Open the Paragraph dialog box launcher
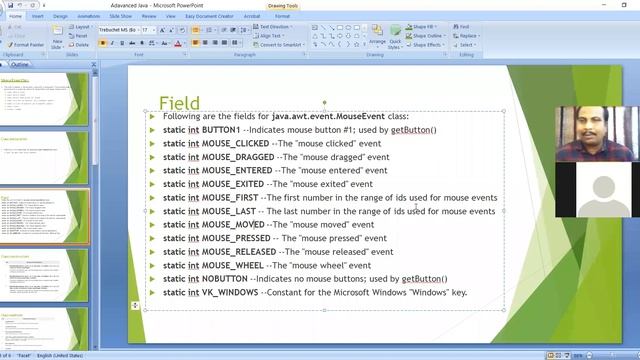 pos(304,54)
